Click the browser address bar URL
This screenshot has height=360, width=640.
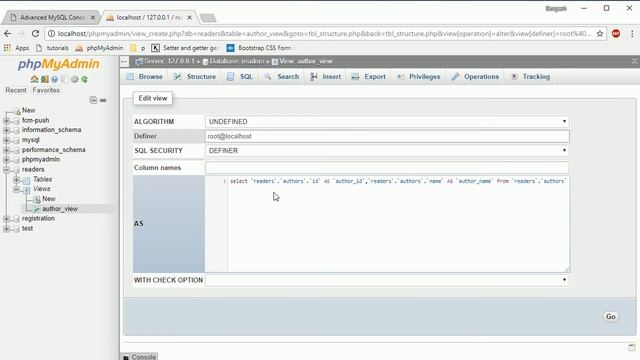(x=324, y=33)
